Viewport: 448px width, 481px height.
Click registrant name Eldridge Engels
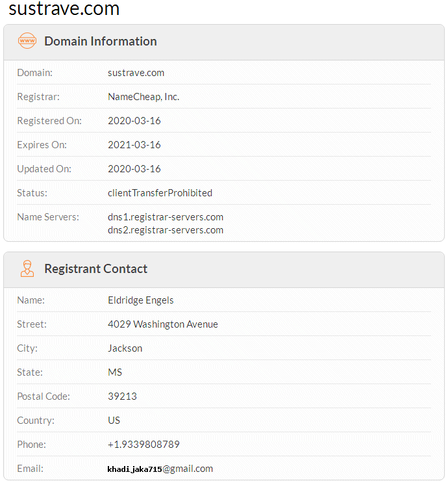(x=141, y=300)
